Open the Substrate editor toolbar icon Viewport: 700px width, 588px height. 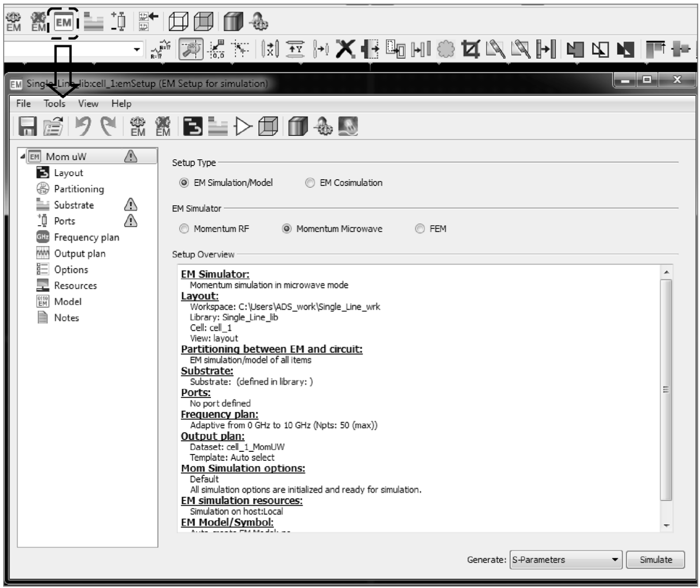pos(218,127)
